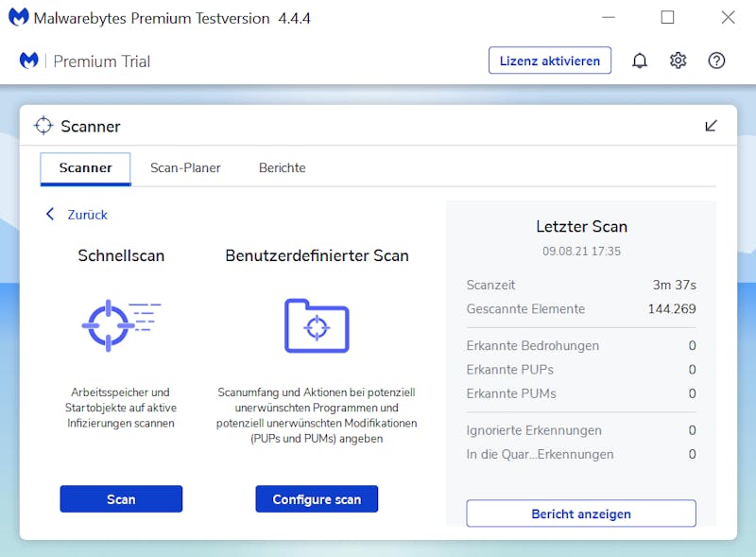The width and height of the screenshot is (756, 557).
Task: Click the Scanner crosshair icon in the panel header
Action: click(43, 126)
